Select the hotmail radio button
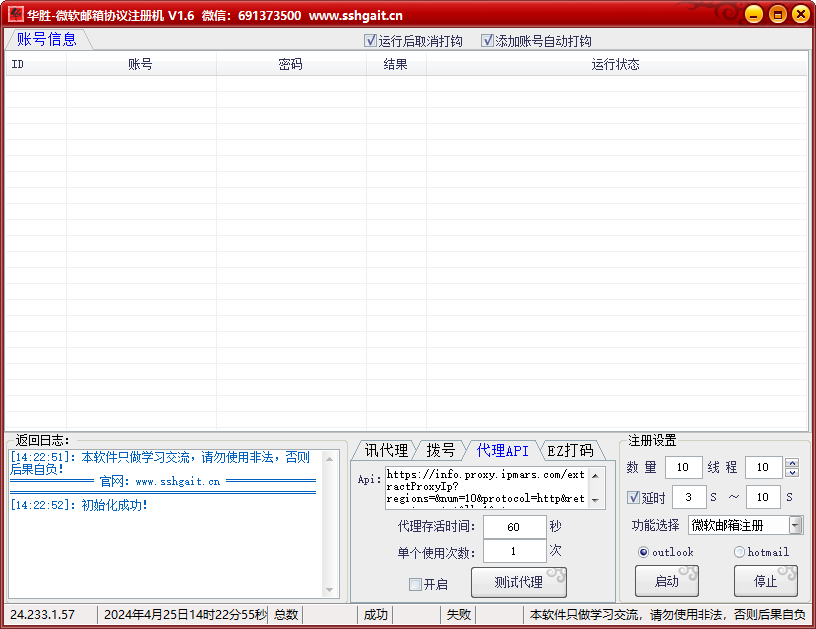Image resolution: width=816 pixels, height=629 pixels. (739, 552)
